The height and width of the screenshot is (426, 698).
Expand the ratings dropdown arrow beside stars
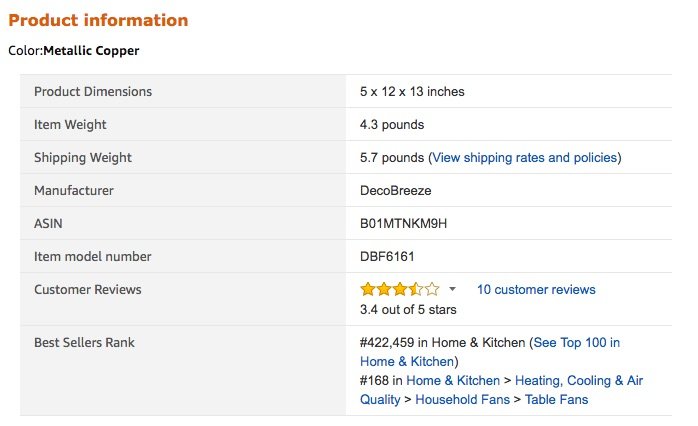[x=452, y=289]
